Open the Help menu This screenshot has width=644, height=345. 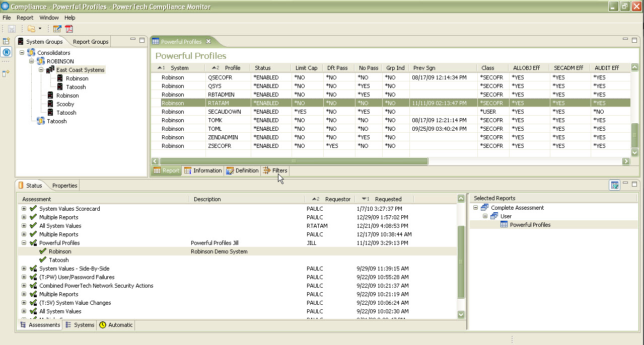(70, 18)
